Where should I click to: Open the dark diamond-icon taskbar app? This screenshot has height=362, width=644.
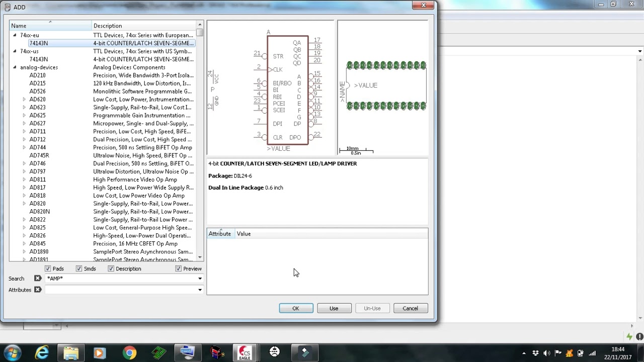(304, 352)
